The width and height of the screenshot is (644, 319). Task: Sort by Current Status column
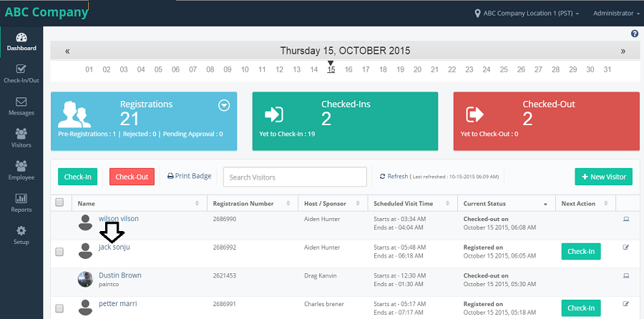507,203
